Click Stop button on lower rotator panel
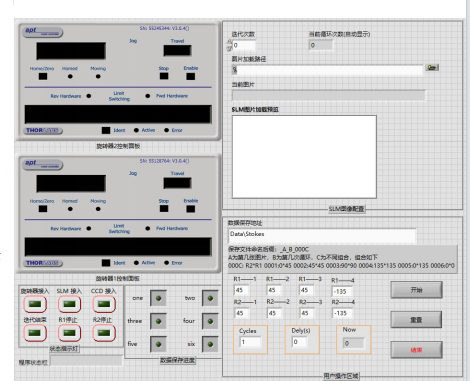The height and width of the screenshot is (381, 470). tap(164, 209)
